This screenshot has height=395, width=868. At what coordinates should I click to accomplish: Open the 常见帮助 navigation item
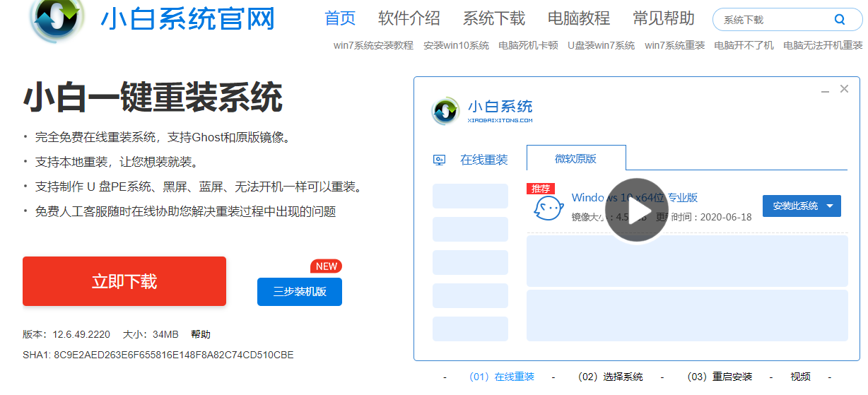pos(664,18)
